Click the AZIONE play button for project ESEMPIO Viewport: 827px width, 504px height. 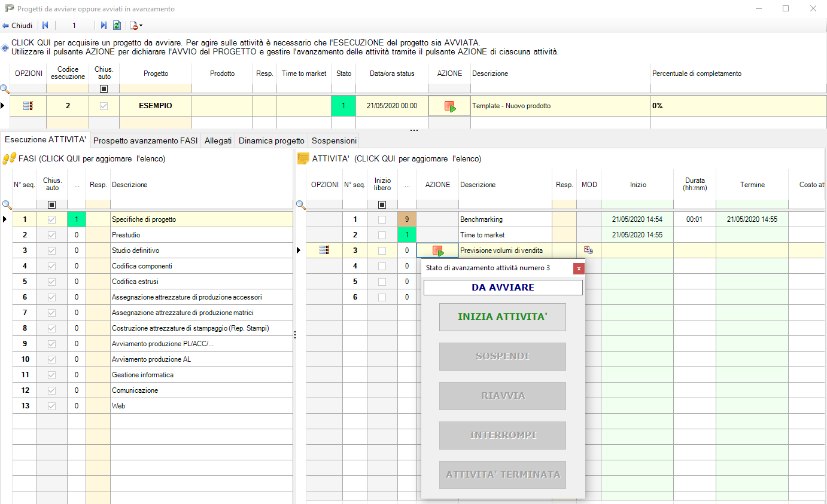coord(449,106)
